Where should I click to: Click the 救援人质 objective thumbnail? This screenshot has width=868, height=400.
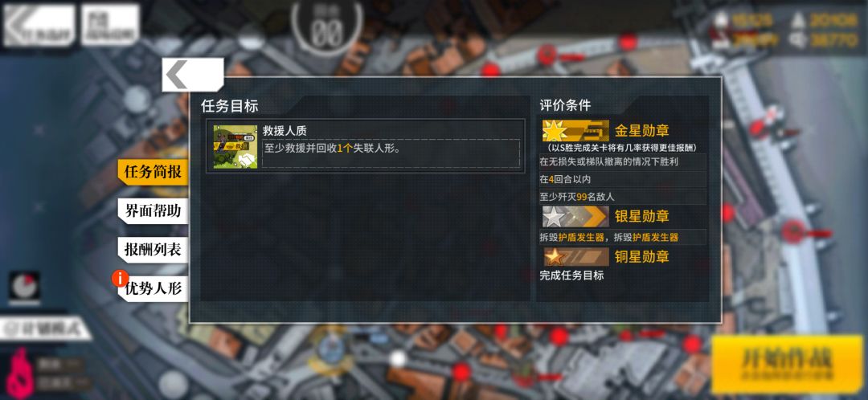click(235, 147)
